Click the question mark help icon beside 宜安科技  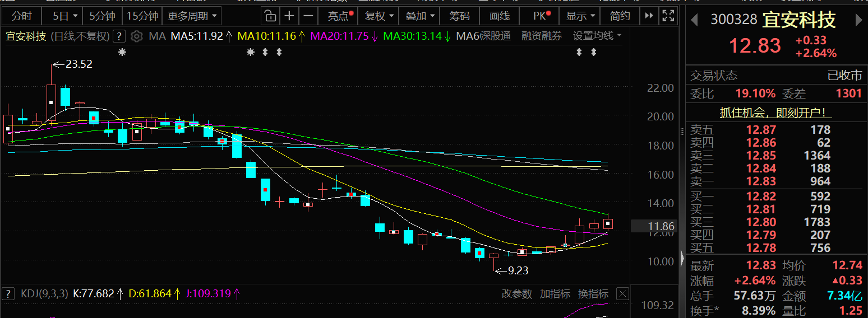click(x=119, y=37)
